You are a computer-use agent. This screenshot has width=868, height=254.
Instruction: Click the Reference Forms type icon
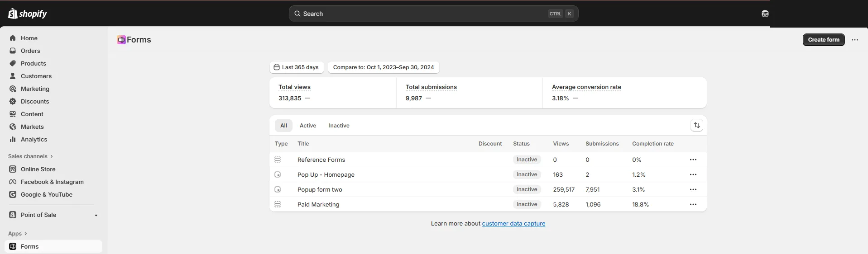coord(278,160)
